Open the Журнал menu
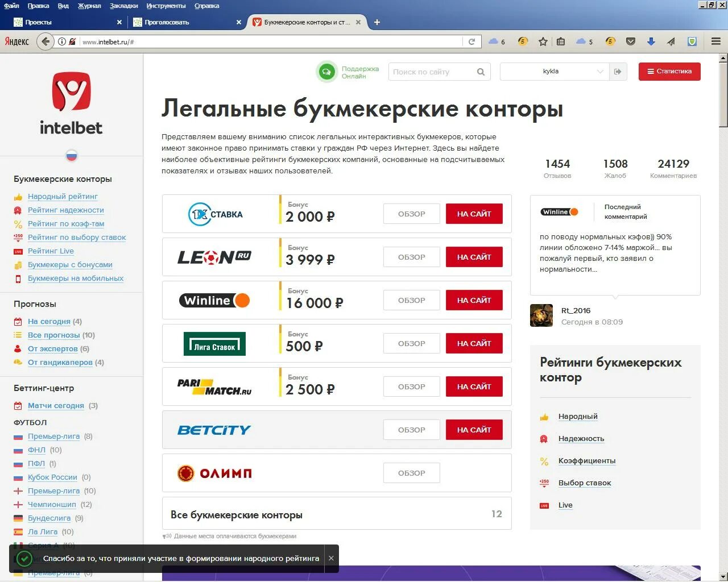The width and height of the screenshot is (728, 582). pyautogui.click(x=89, y=6)
